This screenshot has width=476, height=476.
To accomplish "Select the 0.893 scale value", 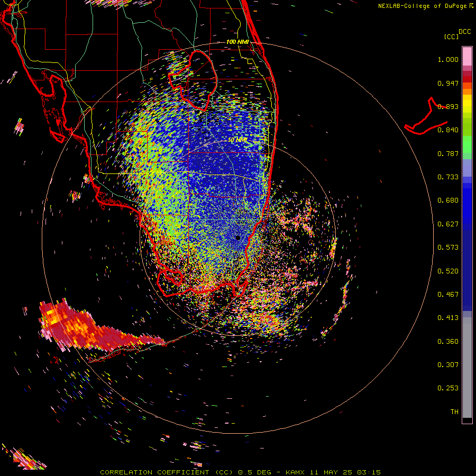I will click(x=448, y=106).
